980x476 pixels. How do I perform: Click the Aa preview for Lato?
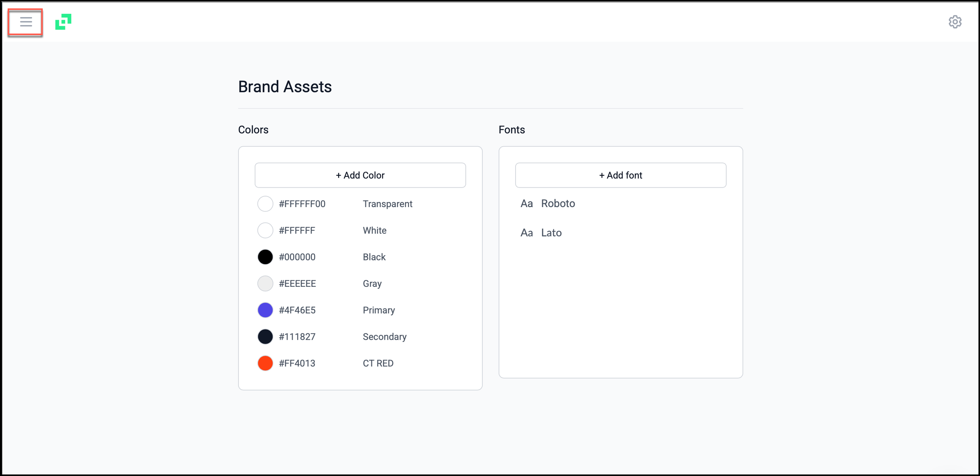tap(526, 233)
